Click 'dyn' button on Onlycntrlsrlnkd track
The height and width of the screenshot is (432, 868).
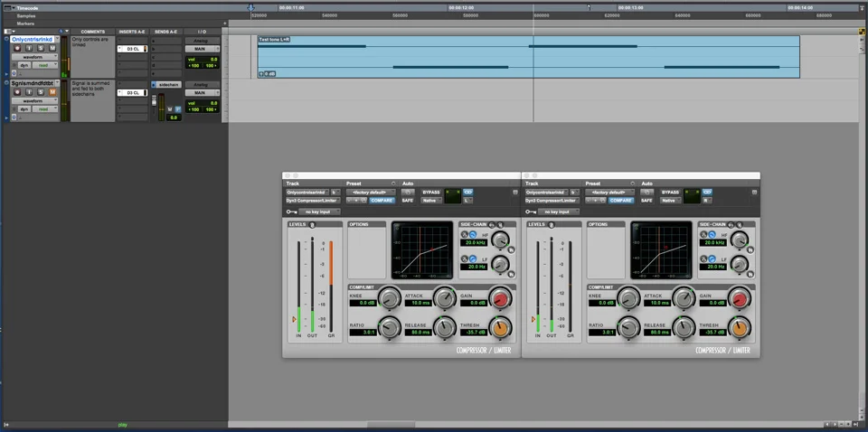(x=24, y=65)
